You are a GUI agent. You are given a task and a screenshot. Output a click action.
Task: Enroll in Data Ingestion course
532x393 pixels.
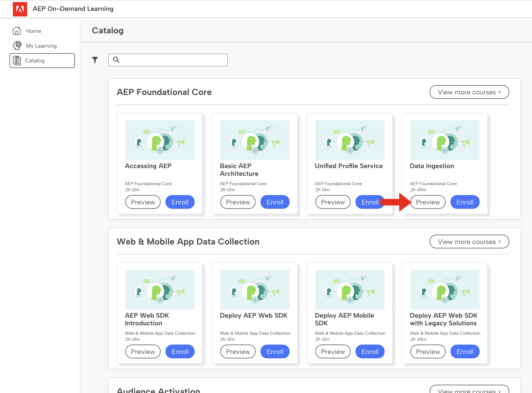pyautogui.click(x=465, y=202)
